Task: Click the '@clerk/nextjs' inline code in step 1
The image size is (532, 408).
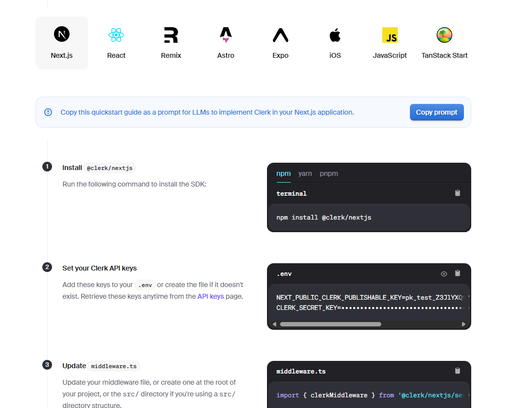Action: click(109, 168)
